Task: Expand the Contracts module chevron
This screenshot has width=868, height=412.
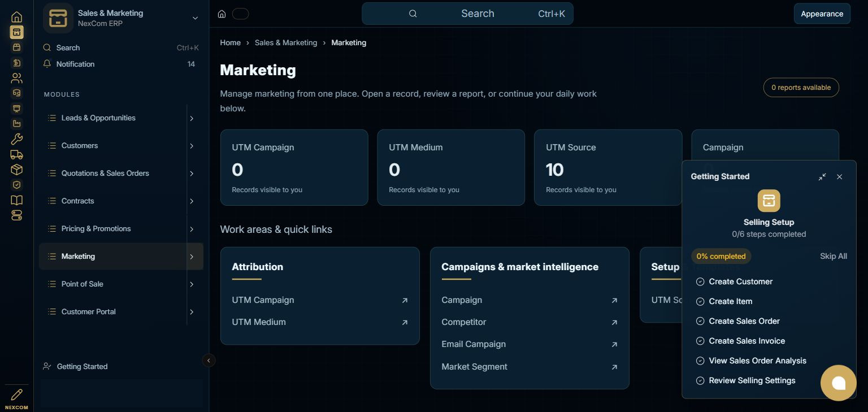Action: pyautogui.click(x=192, y=201)
